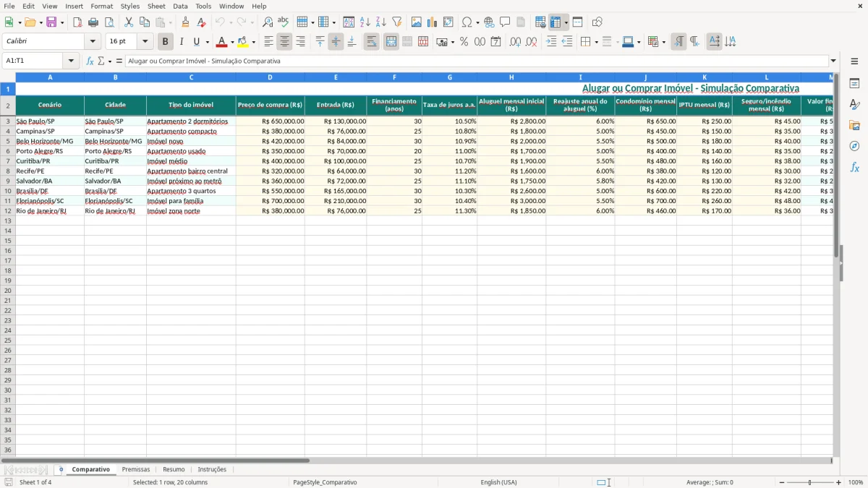Screen dimensions: 868x488
Task: Insert a pivot table
Action: (x=448, y=22)
